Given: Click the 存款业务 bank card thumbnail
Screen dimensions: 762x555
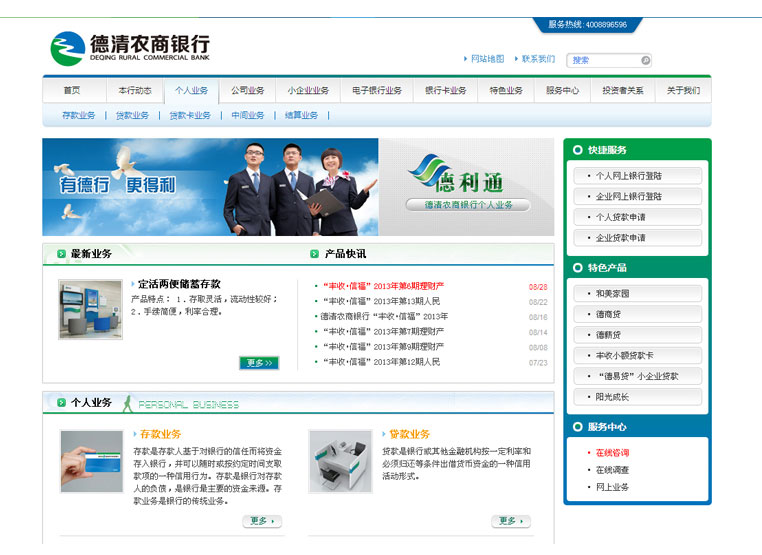Looking at the screenshot, I should click(91, 461).
